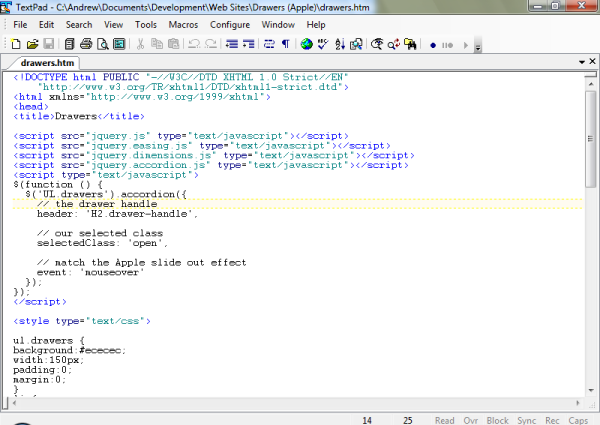This screenshot has height=425, width=600.
Task: Expand toolbar options overflow arrow
Action: coord(478,47)
